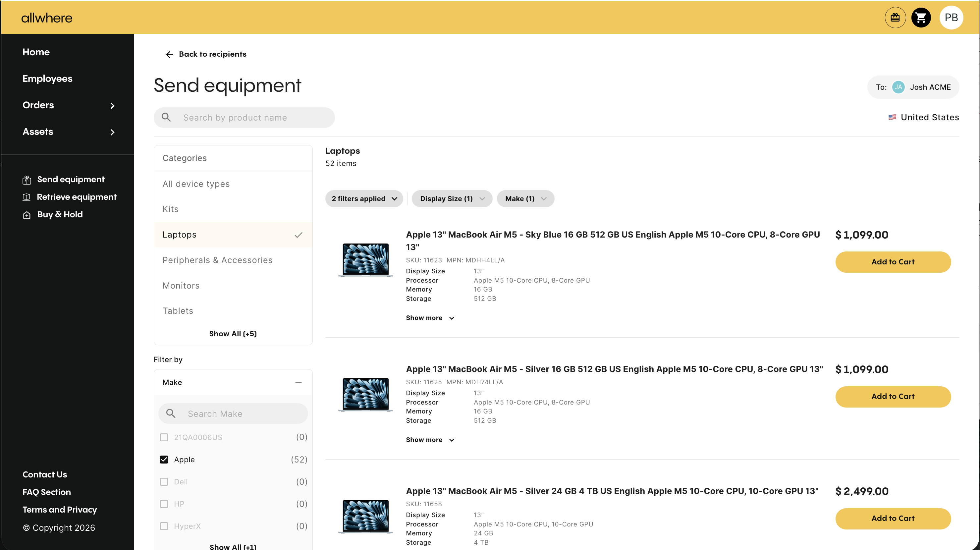
Task: Click the Search Make input field
Action: click(233, 413)
